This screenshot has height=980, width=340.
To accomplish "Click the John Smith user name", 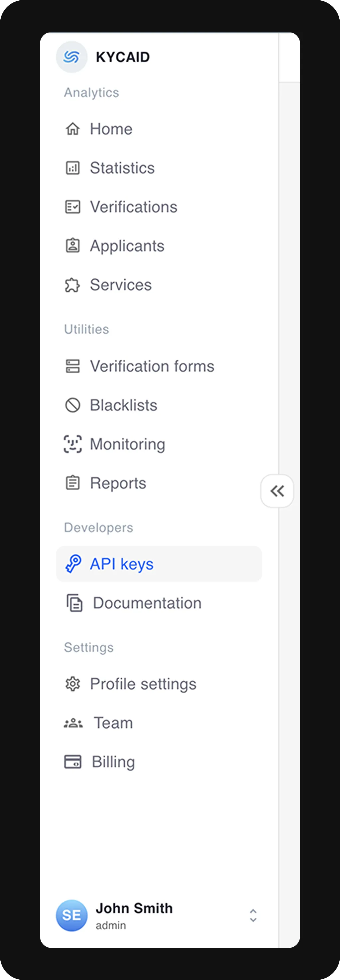I will click(134, 908).
